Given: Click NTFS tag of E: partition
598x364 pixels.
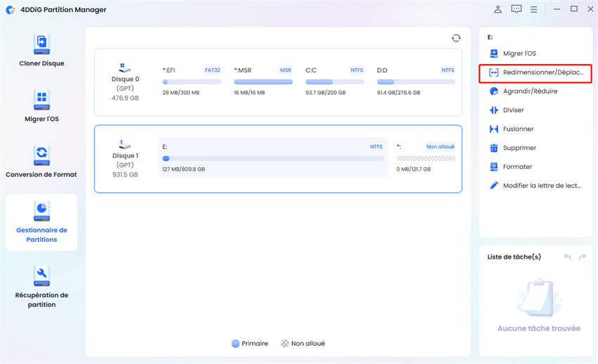Looking at the screenshot, I should 376,147.
